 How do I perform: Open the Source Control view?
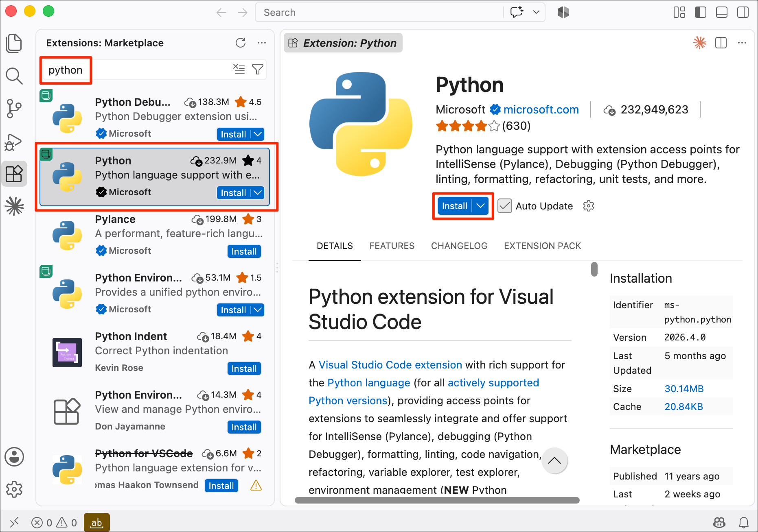(x=14, y=109)
